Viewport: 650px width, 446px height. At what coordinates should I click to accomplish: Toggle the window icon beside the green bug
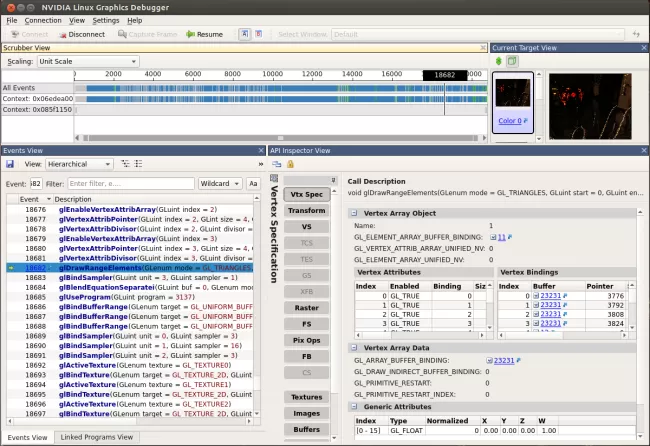click(512, 61)
